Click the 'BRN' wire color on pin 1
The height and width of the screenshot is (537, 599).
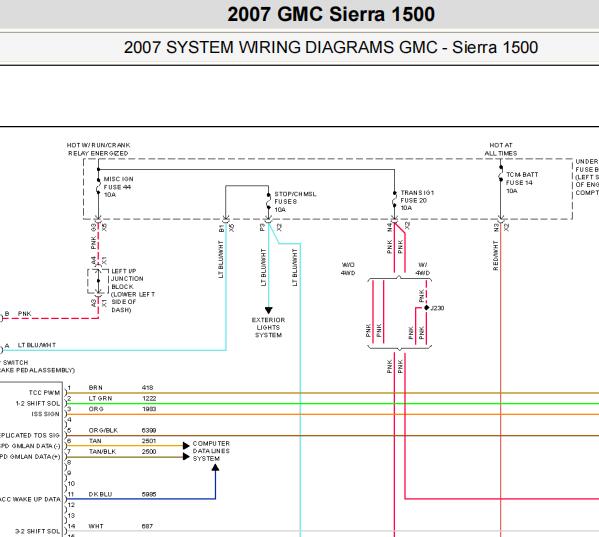click(96, 388)
